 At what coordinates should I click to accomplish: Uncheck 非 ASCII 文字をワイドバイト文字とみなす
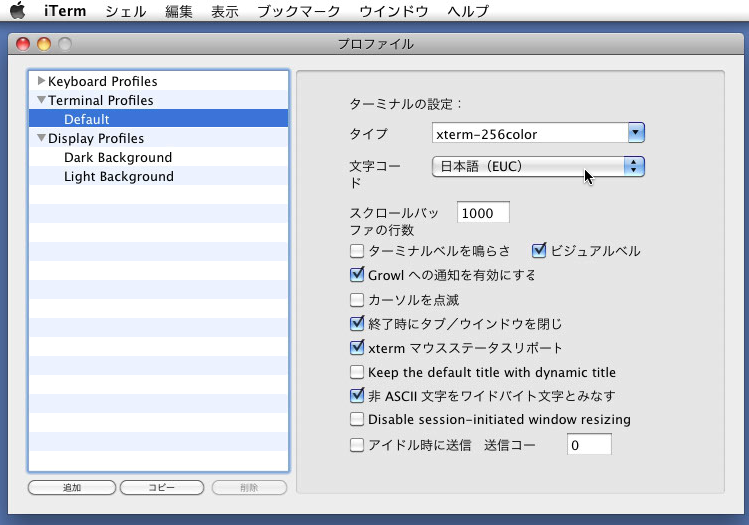[357, 396]
